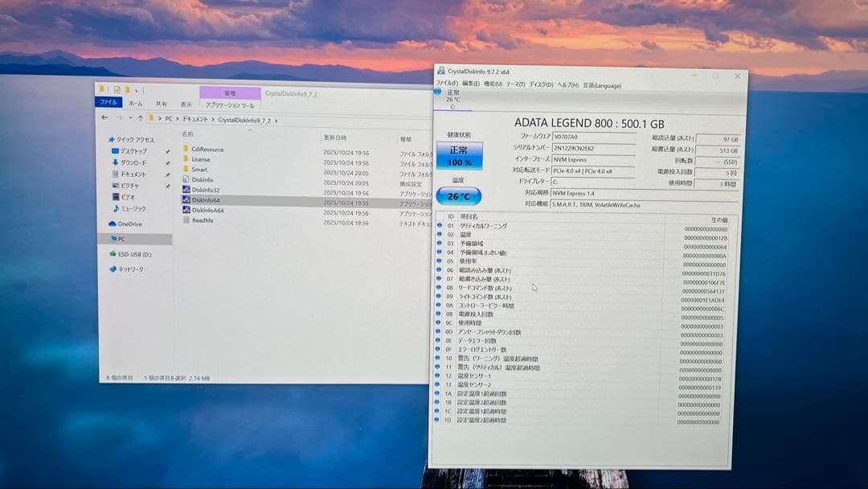Screen dimensions: 868x489
Task: Click the back navigation arrow in Explorer
Action: click(104, 119)
